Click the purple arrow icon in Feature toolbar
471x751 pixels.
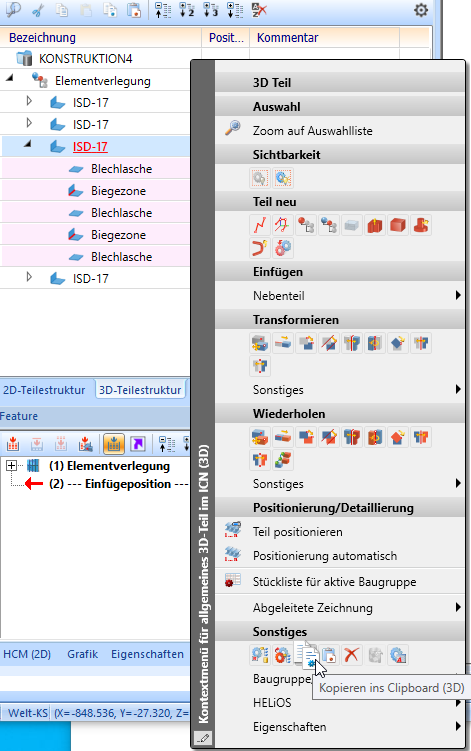(138, 444)
